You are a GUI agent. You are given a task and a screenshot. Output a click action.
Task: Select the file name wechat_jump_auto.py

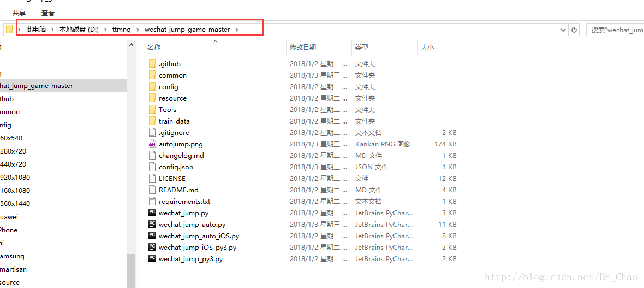click(x=192, y=225)
